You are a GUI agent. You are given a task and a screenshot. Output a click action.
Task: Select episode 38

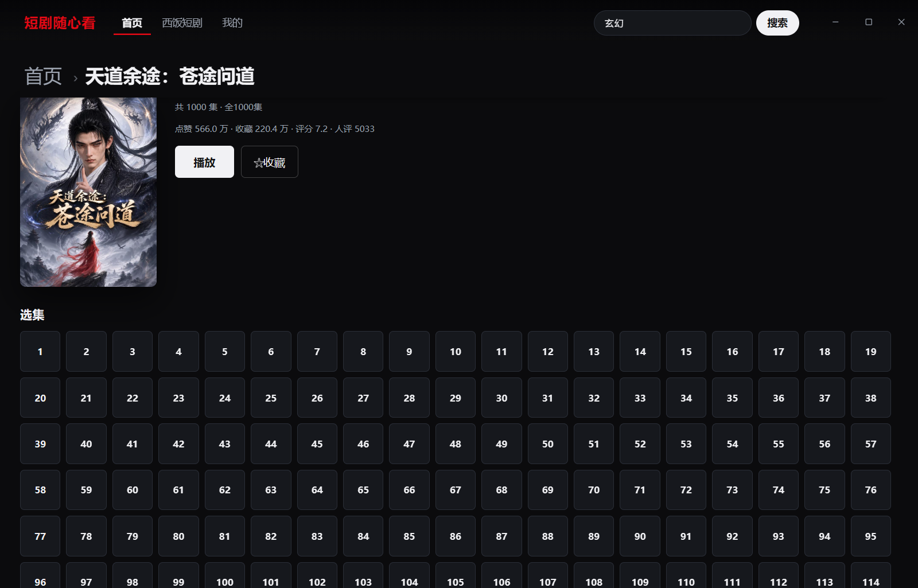click(x=871, y=398)
